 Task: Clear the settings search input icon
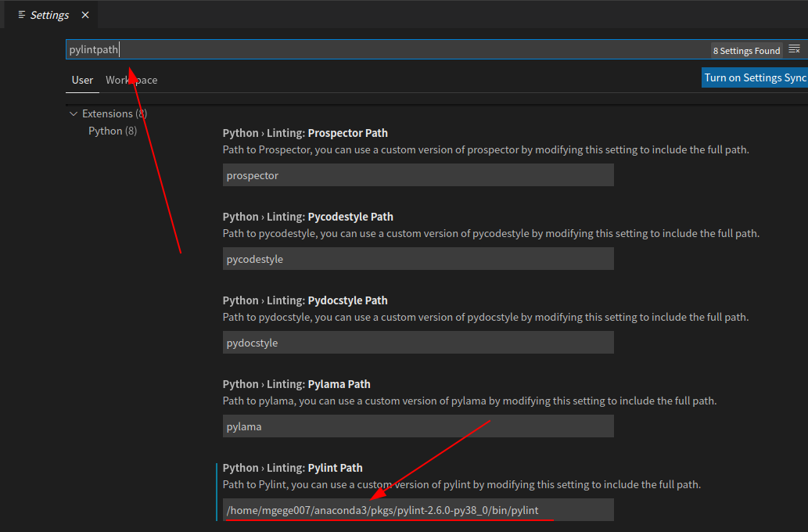point(794,49)
